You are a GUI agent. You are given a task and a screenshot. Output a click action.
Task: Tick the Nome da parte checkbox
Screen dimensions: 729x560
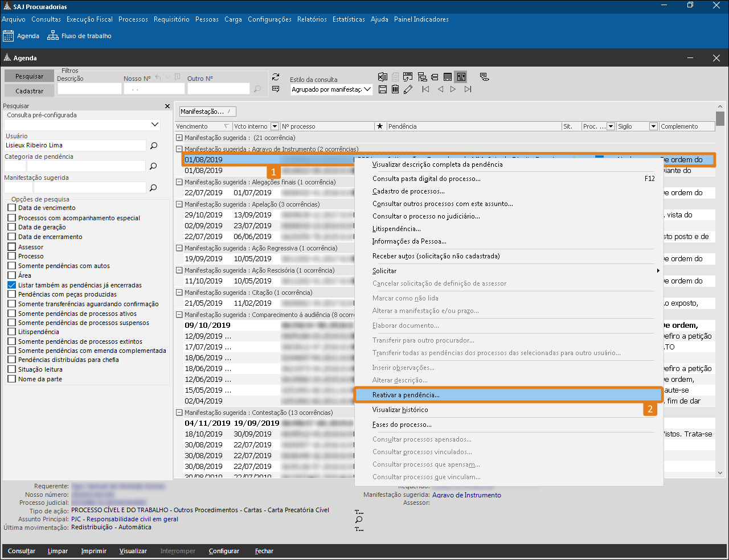click(12, 379)
